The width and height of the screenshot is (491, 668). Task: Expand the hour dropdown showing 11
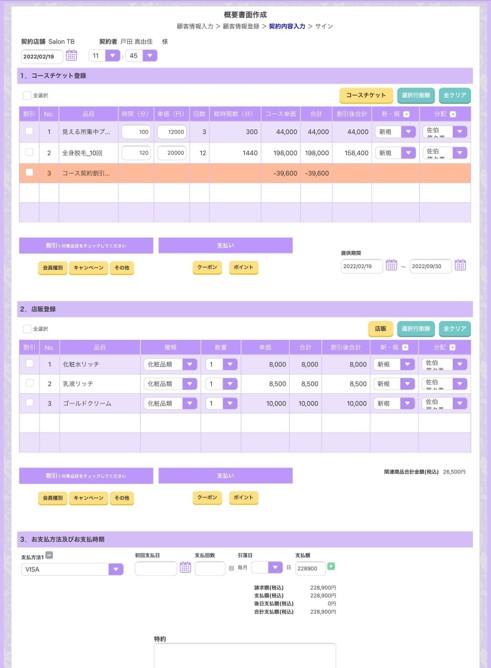click(x=112, y=55)
